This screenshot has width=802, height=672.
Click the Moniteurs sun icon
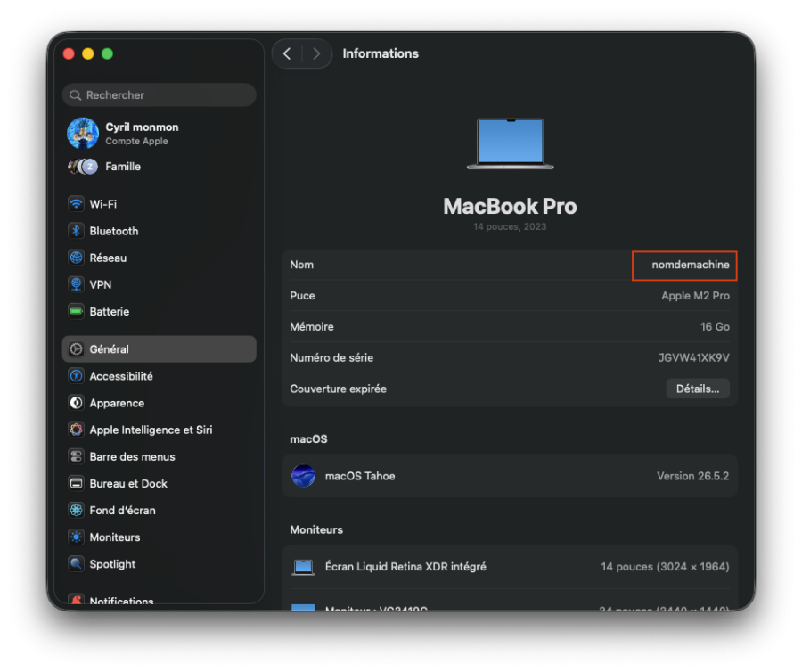[x=77, y=537]
